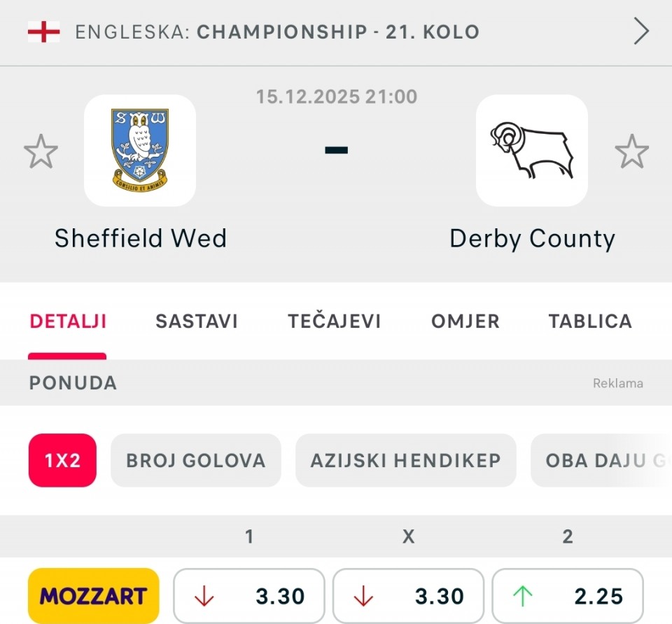
Task: Choose the Azijski hendikep market
Action: (x=406, y=460)
